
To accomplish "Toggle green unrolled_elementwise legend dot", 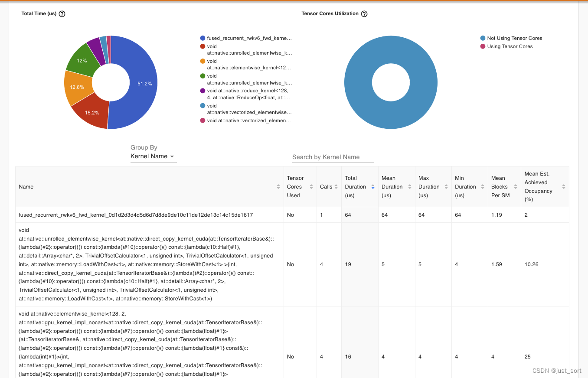I will tap(203, 76).
